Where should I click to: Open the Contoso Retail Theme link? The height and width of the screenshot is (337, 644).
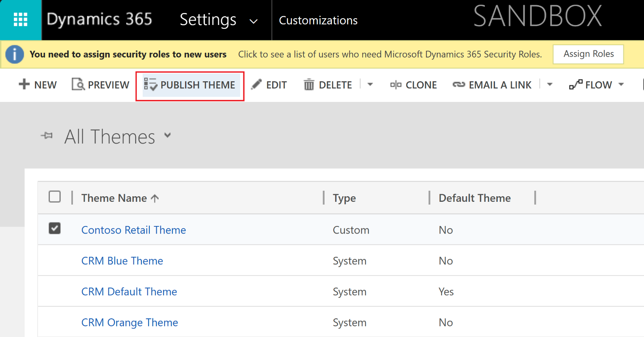click(134, 230)
